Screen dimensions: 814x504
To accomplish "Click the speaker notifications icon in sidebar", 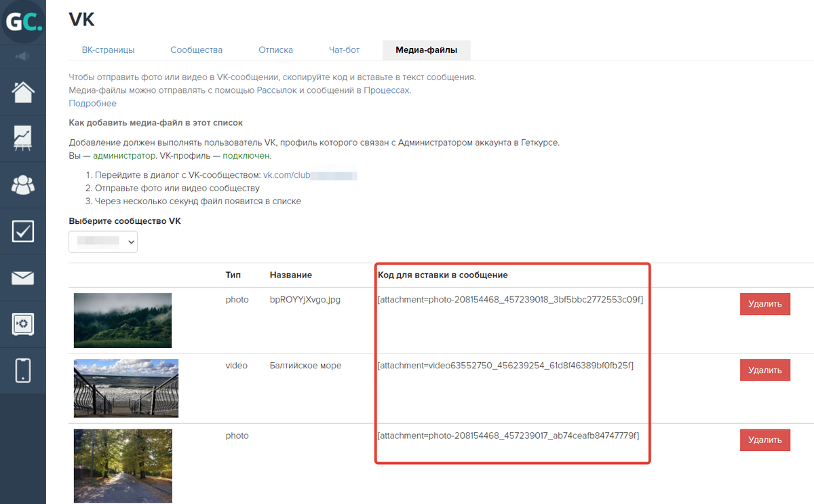I will (23, 56).
